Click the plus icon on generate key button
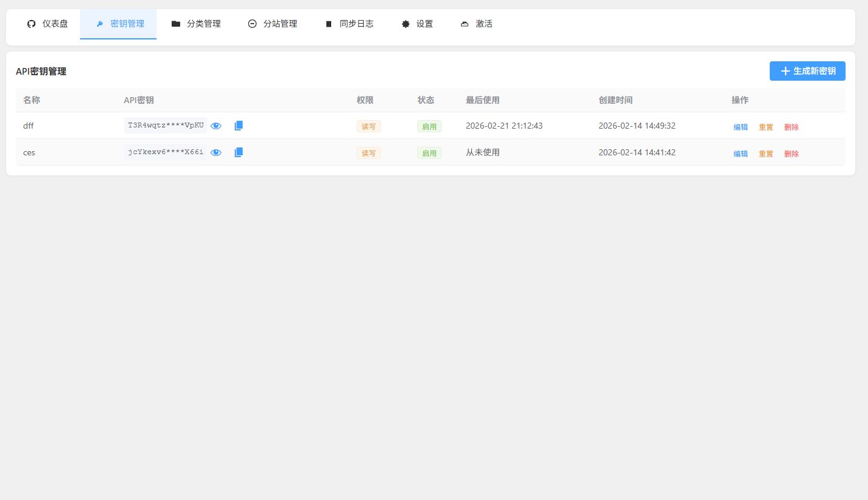Viewport: 868px width, 500px height. point(786,71)
